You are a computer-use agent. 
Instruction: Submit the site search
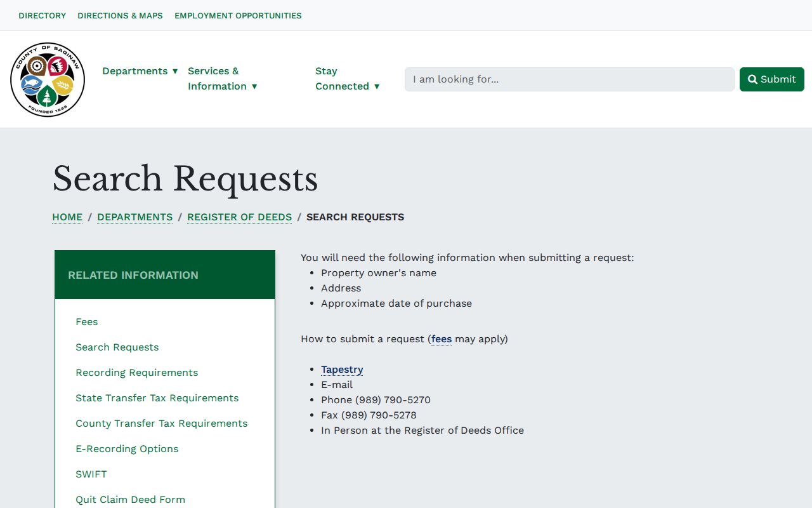[x=772, y=79]
